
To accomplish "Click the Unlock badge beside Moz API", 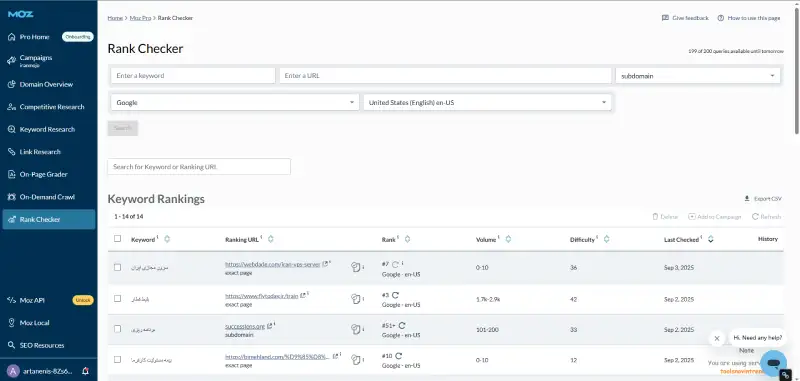I will click(83, 300).
